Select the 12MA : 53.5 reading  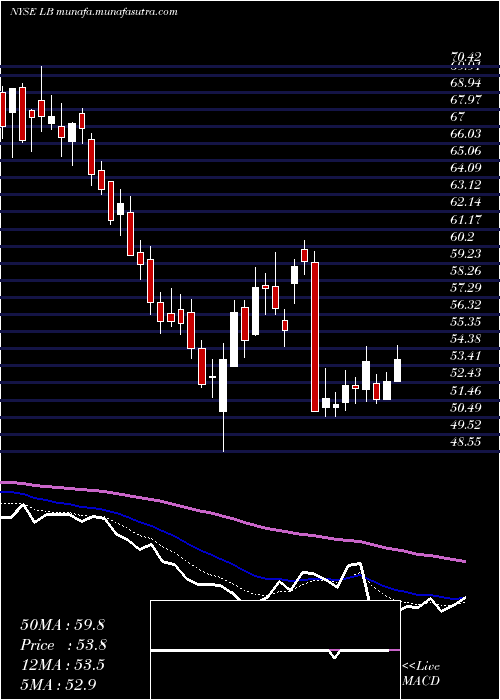62,665
